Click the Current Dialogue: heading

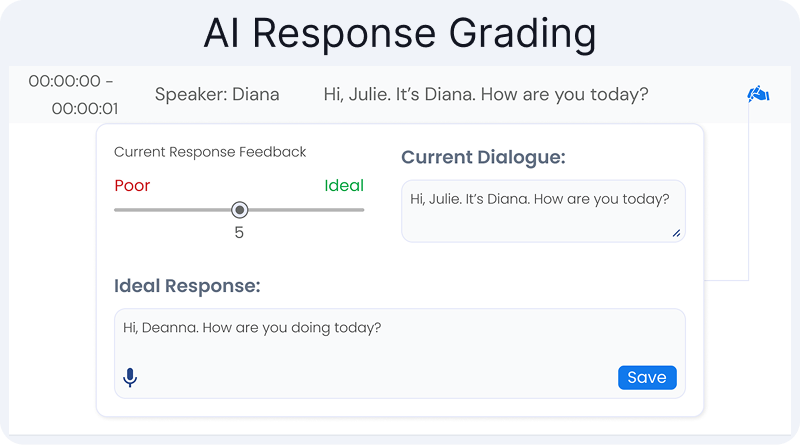tap(483, 157)
